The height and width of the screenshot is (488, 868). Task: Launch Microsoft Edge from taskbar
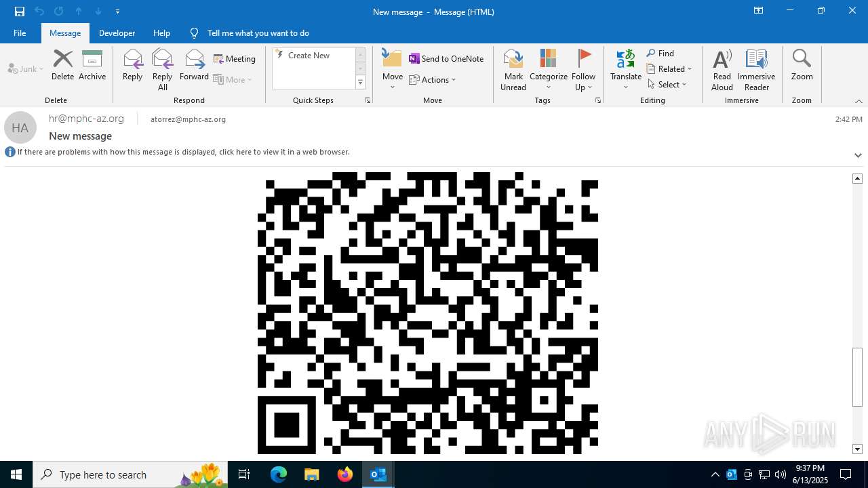coord(279,474)
